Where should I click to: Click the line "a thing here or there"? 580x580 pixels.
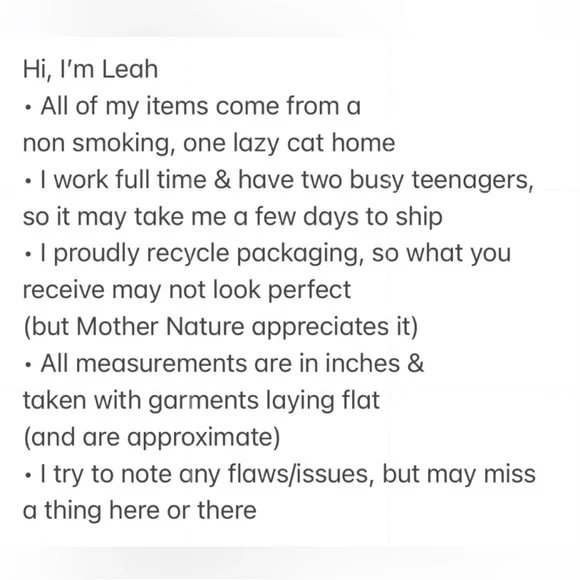pyautogui.click(x=139, y=511)
